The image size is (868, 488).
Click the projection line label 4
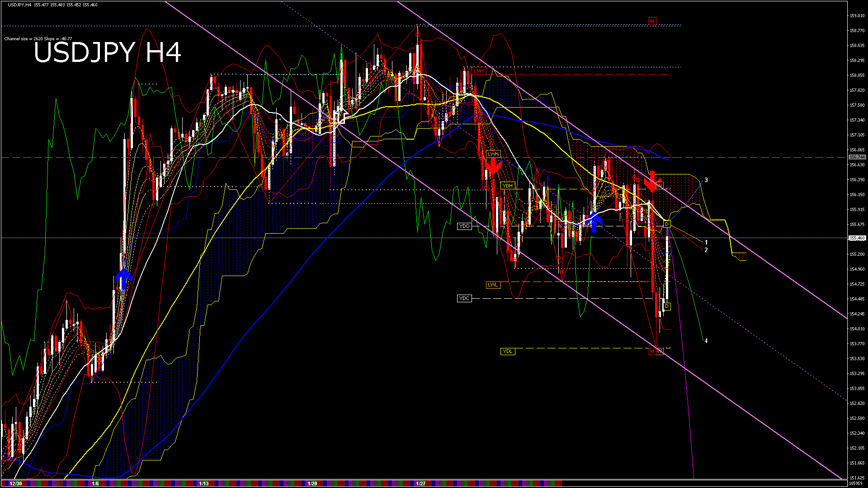tap(706, 341)
